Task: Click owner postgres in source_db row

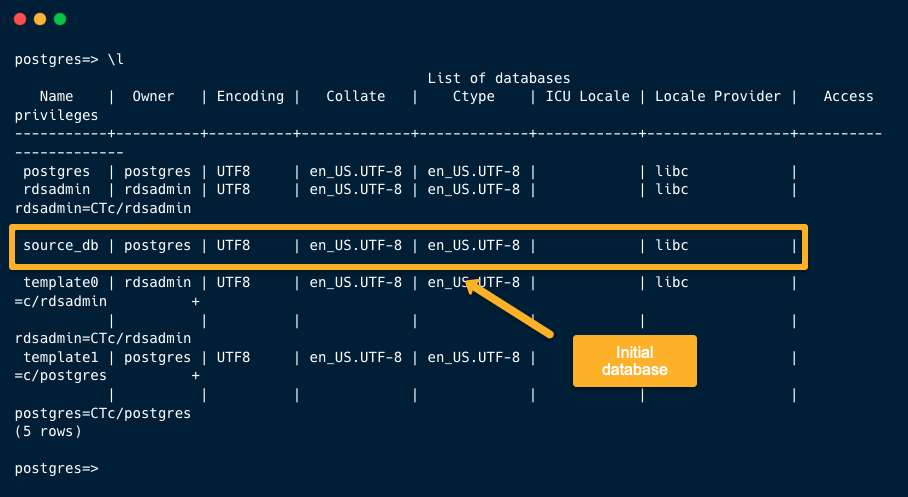Action: point(157,246)
